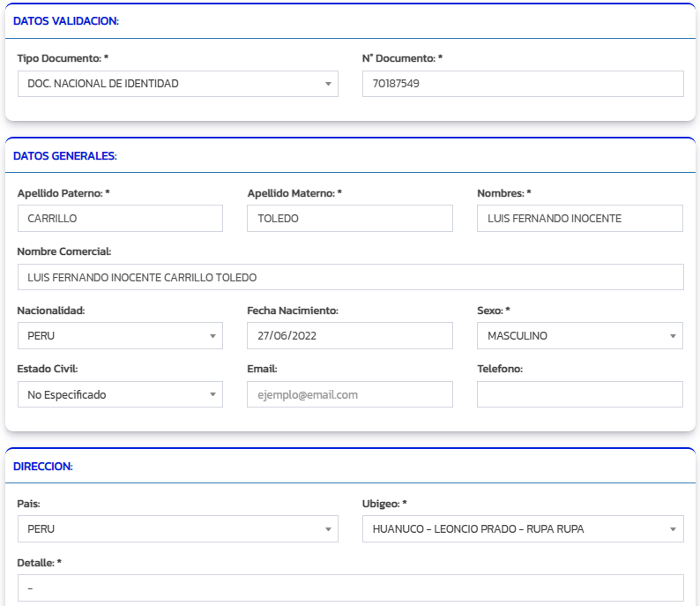The width and height of the screenshot is (700, 606).
Task: Open the Sexo dropdown showing MASCULINO
Action: tap(580, 336)
